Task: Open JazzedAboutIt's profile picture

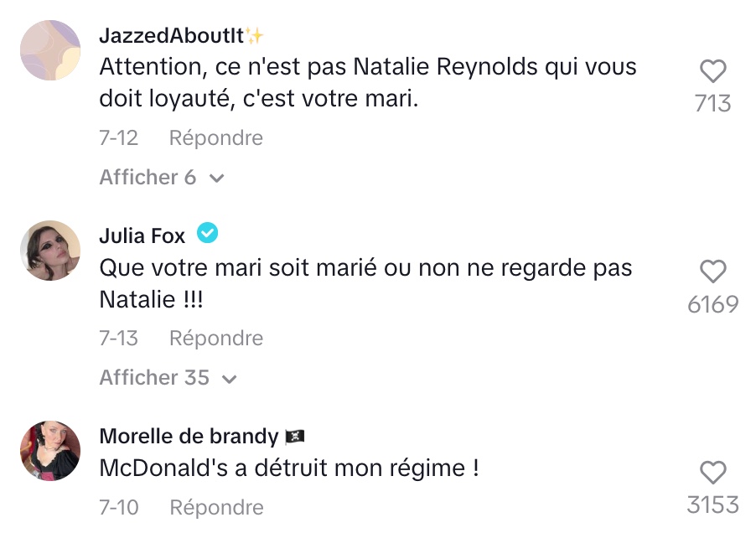Action: (50, 50)
